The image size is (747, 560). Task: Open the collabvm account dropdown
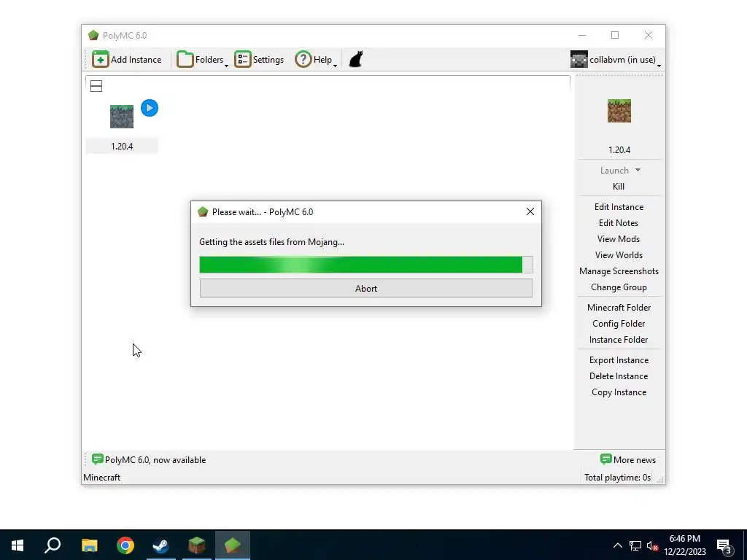(x=616, y=60)
